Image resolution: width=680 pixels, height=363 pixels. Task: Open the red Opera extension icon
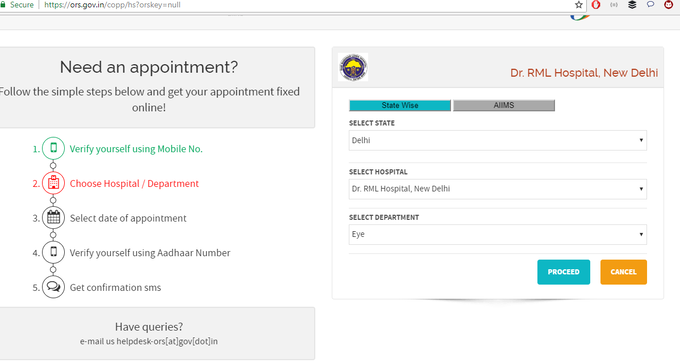coord(596,5)
